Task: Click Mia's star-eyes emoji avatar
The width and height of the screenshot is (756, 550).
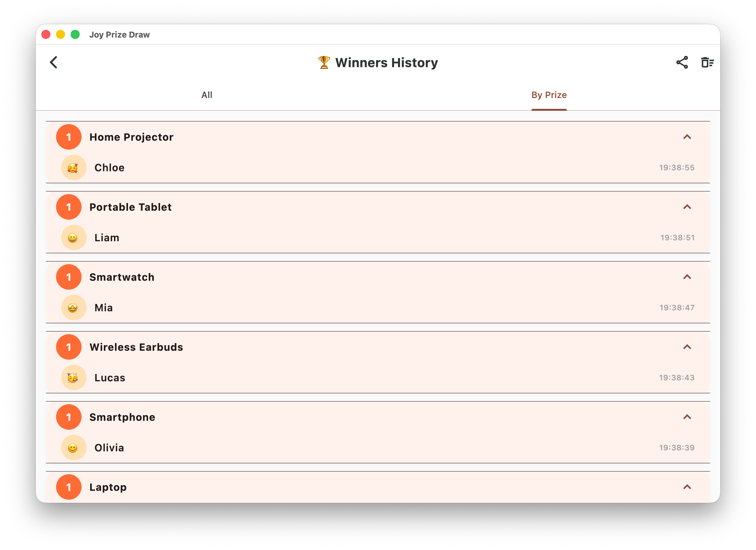Action: (x=74, y=307)
